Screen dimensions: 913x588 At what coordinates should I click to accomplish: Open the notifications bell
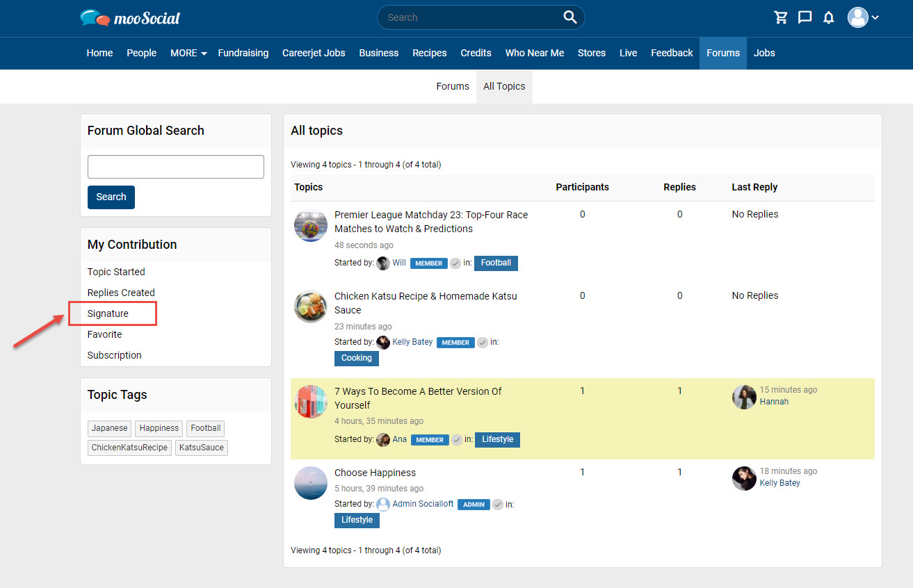tap(828, 17)
